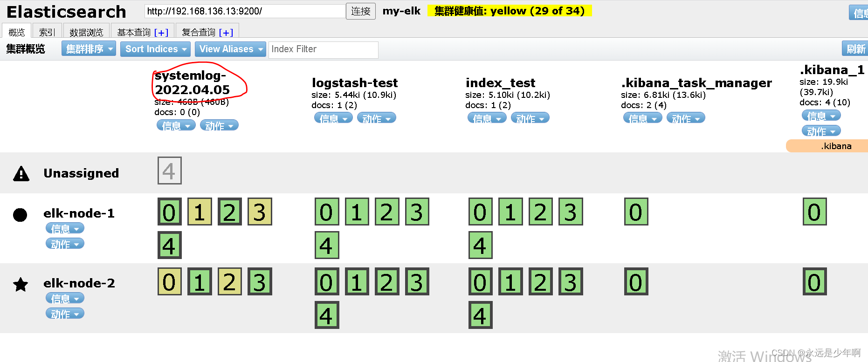Select logstash-test shard 1 on elk-node-2
Image resolution: width=868 pixels, height=362 pixels.
(x=357, y=281)
